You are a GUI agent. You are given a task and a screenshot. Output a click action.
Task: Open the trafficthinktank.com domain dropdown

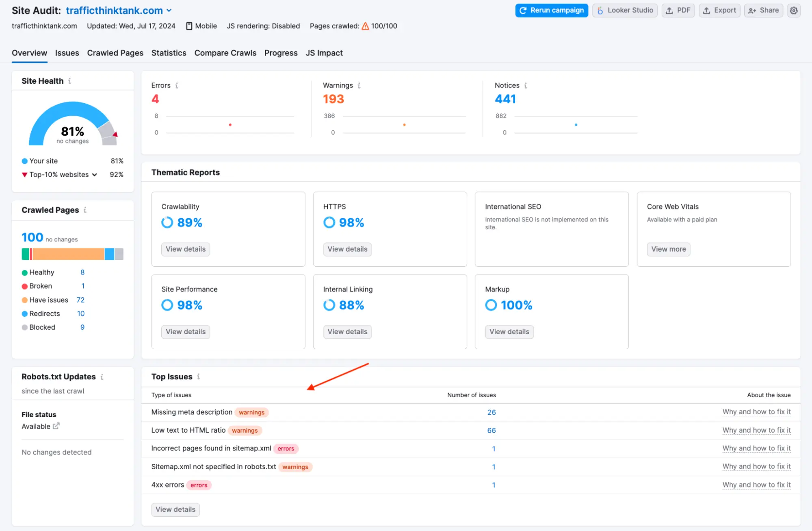tap(169, 10)
